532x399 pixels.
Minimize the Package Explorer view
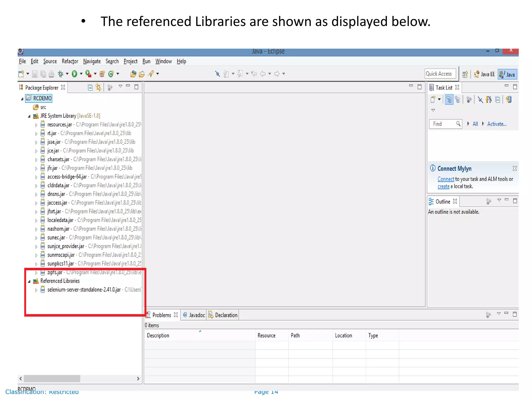pos(128,86)
